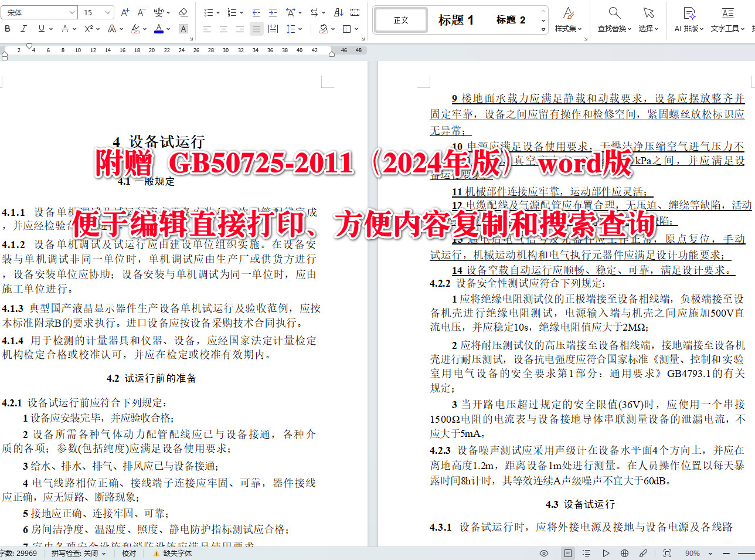
Task: Click the text effects outlined A icon
Action: point(111,29)
